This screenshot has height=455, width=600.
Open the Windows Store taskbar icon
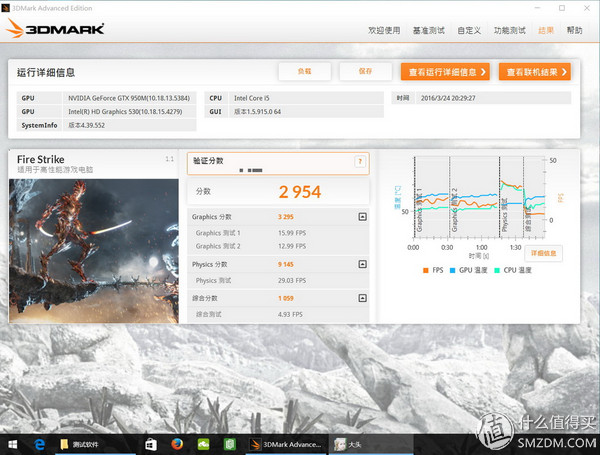(151, 444)
